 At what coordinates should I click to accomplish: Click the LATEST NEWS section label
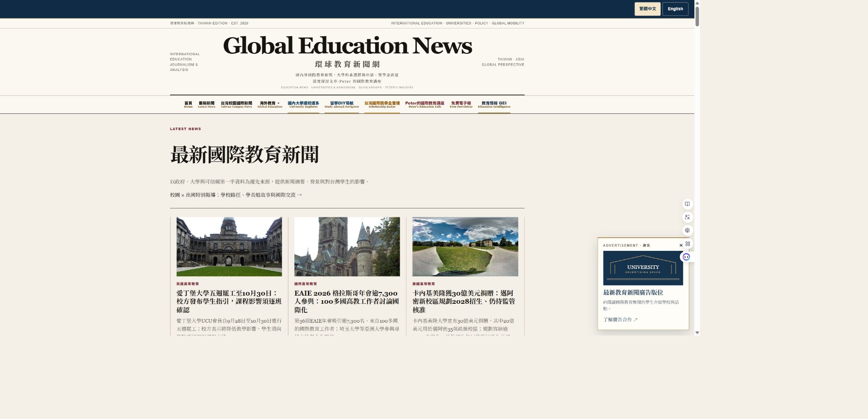[x=185, y=129]
